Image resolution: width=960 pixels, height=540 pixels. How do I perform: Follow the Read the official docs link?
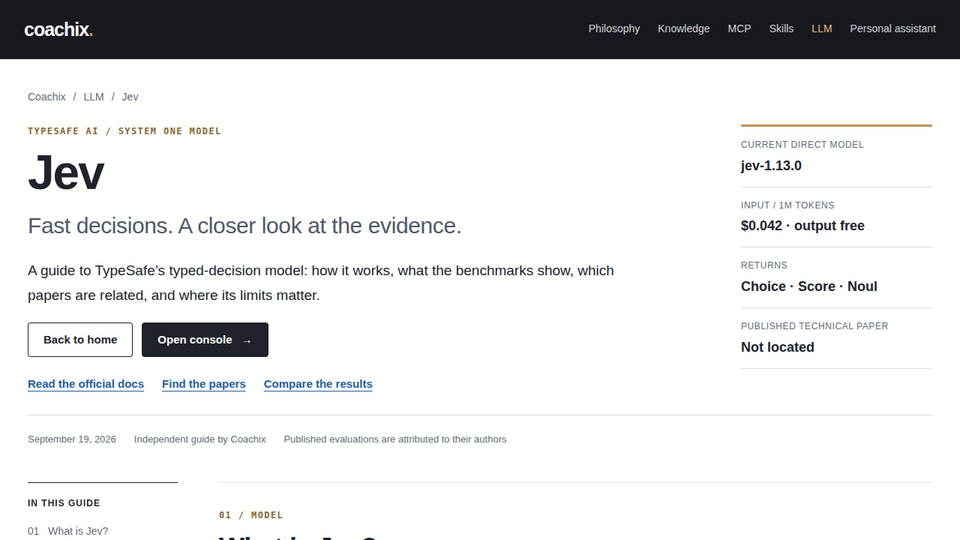86,384
